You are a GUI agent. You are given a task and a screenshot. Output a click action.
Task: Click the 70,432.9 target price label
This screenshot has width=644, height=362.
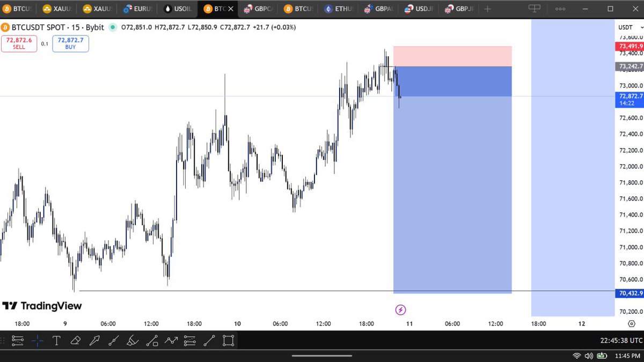pos(631,293)
